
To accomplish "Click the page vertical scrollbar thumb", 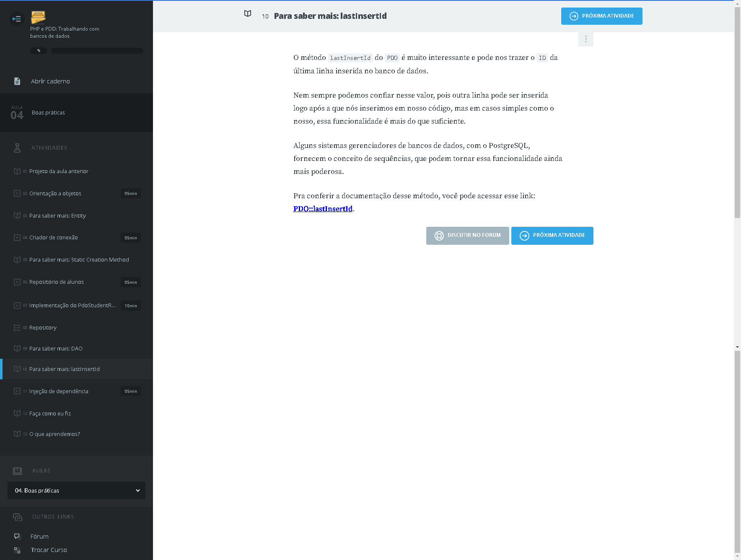I will click(x=737, y=113).
